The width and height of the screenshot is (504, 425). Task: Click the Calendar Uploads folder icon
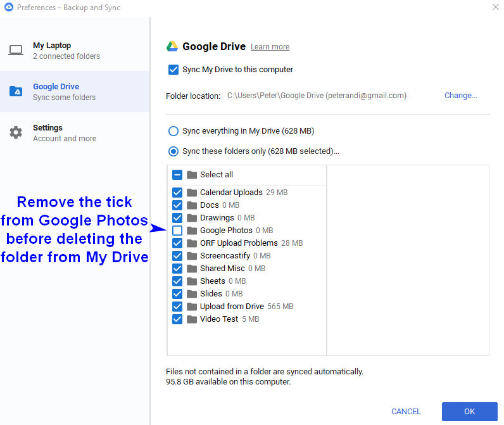[x=192, y=193]
